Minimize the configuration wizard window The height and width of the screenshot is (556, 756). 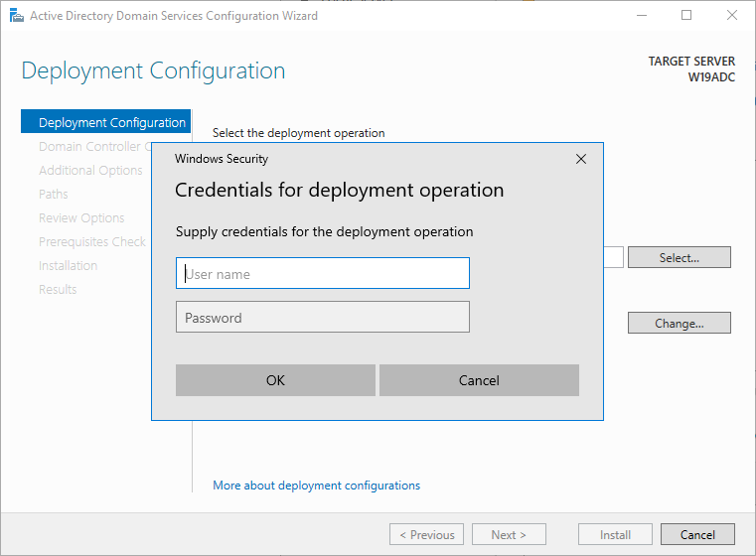(642, 16)
